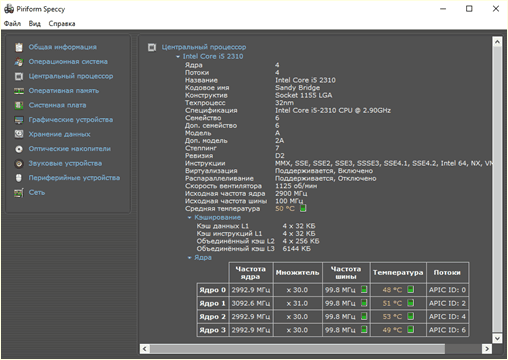Screen dimensions: 508x360
Task: Click the 2900 МГц core frequency value
Action: 291,194
